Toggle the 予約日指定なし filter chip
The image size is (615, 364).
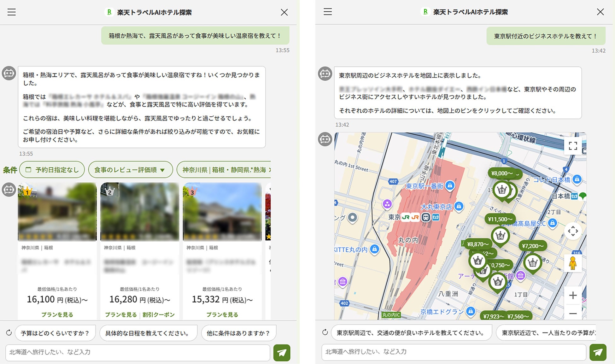[51, 169]
